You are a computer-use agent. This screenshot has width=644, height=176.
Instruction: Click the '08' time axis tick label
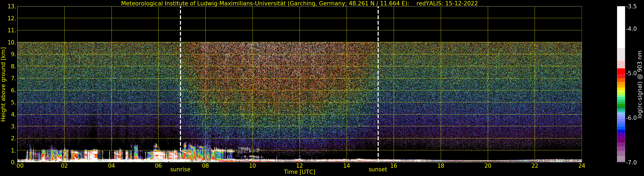tap(205, 166)
